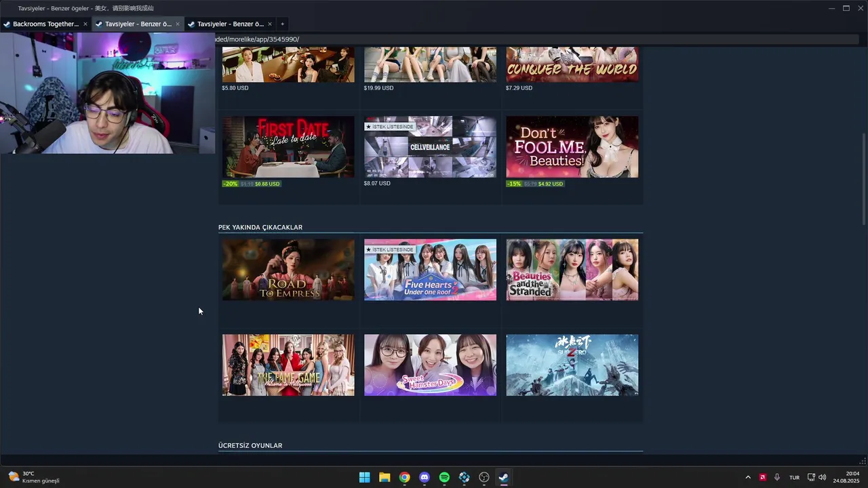Switch the TUR keyboard language

794,477
